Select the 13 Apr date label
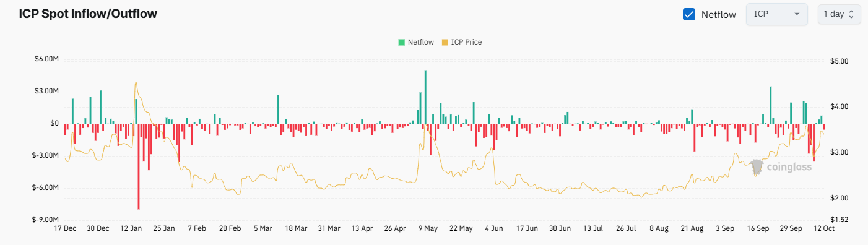The height and width of the screenshot is (245, 868). 362,228
